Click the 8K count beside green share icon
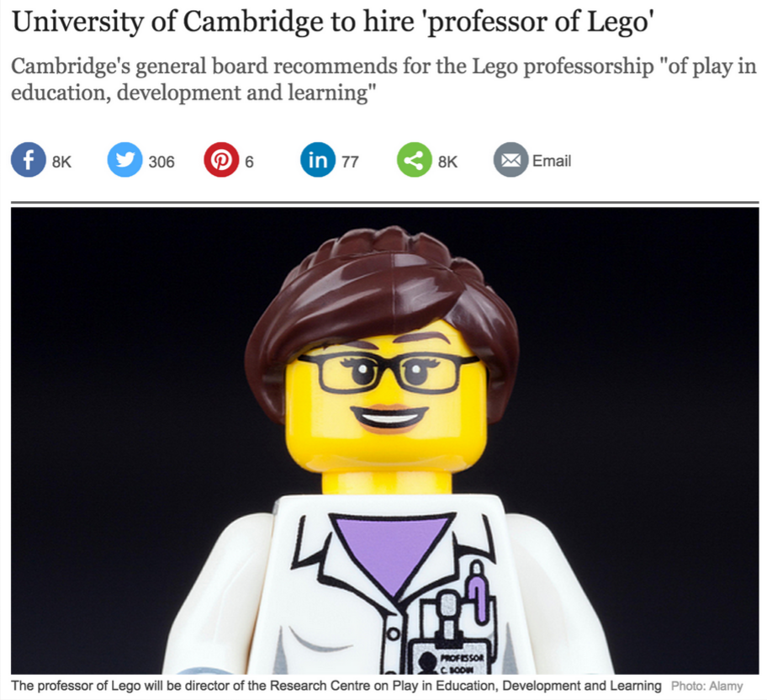The image size is (767, 700). pyautogui.click(x=447, y=162)
